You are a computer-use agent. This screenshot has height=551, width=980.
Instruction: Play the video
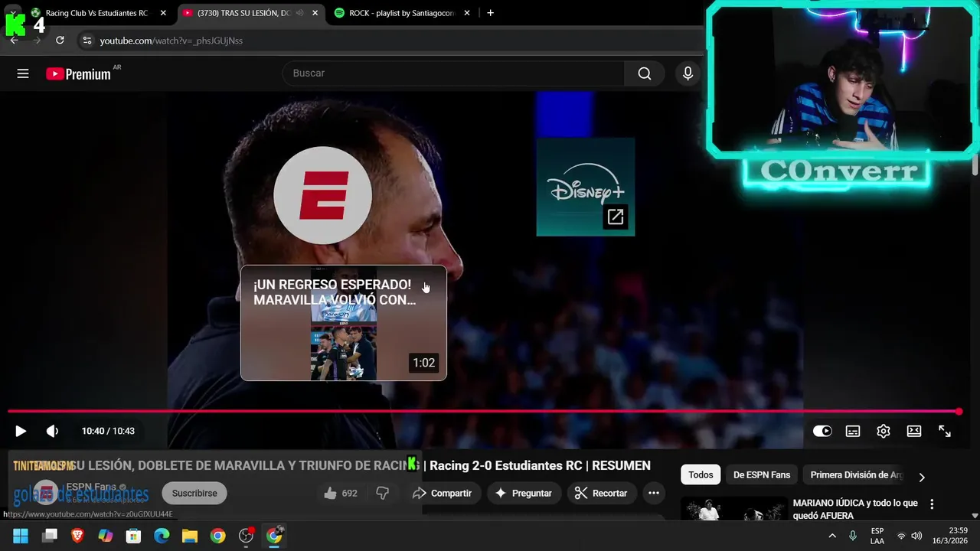click(21, 431)
